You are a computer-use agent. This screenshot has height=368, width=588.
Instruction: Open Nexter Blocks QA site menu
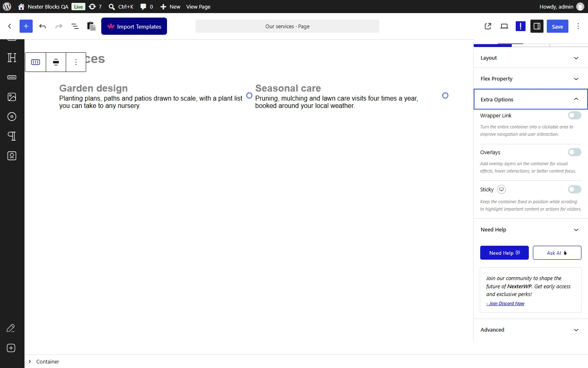43,7
